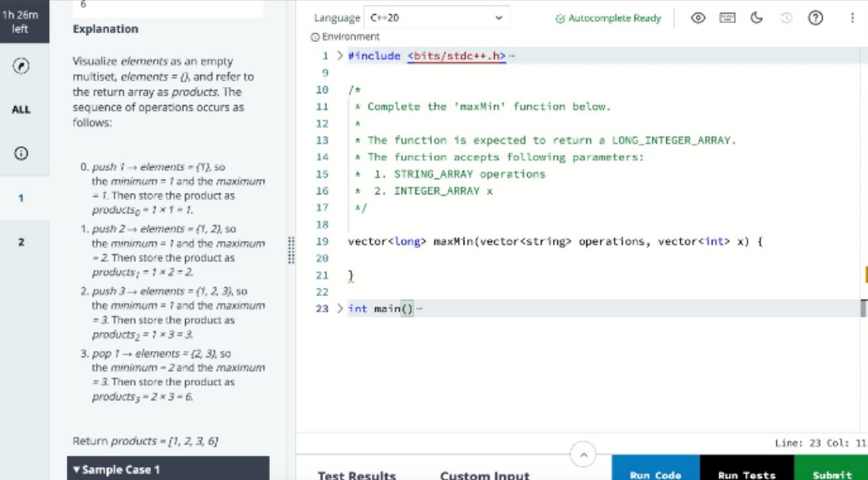Image resolution: width=868 pixels, height=480 pixels.
Task: Click the Autocomplete Ready indicator
Action: pyautogui.click(x=608, y=18)
